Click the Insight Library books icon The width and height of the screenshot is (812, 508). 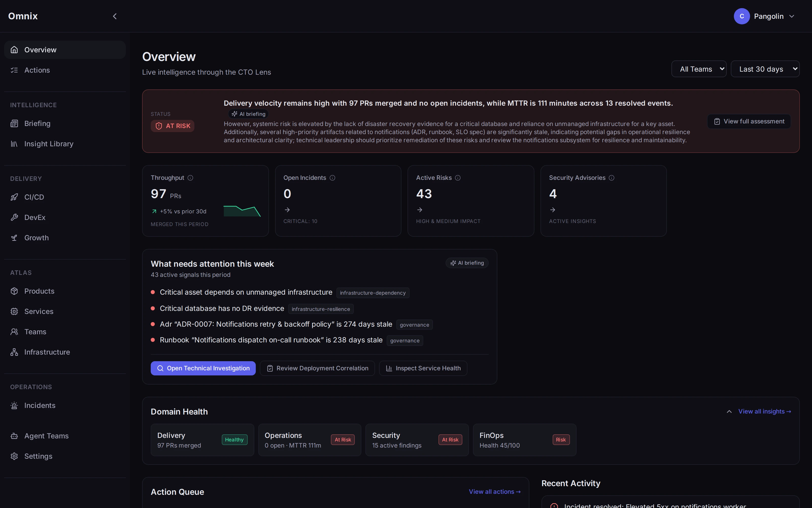pyautogui.click(x=14, y=144)
